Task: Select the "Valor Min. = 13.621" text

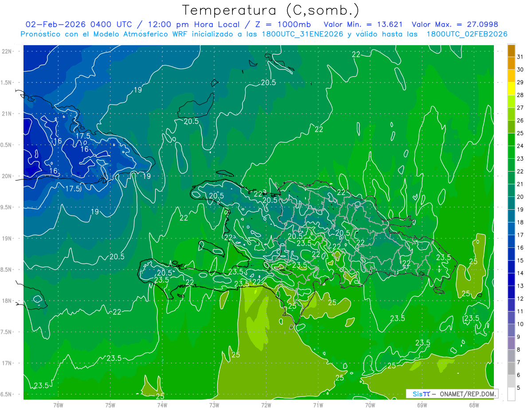Action: pyautogui.click(x=363, y=24)
